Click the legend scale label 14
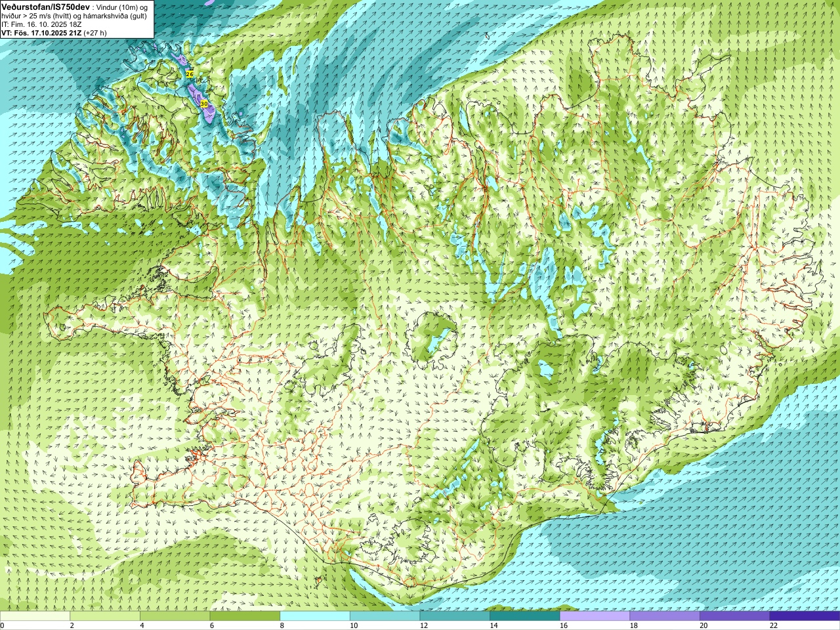Viewport: 840px width, 630px height. pos(493,625)
